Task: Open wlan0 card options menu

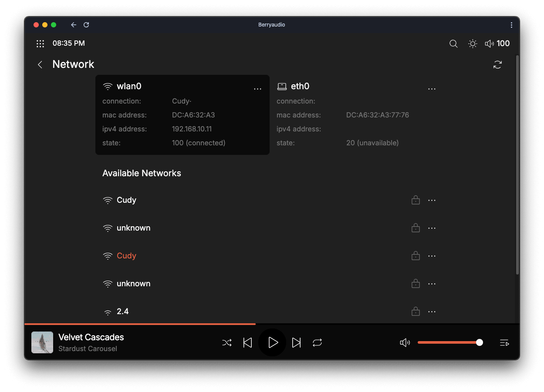Action: 257,89
